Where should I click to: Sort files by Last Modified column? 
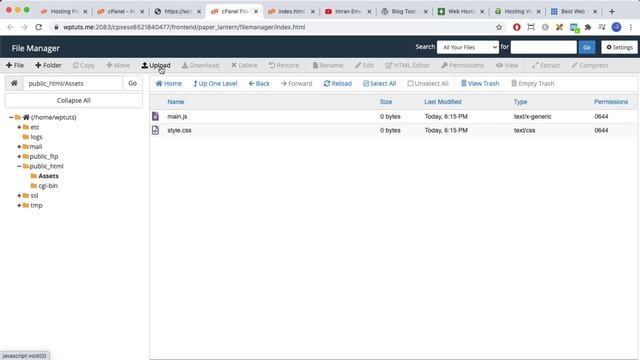coord(442,102)
